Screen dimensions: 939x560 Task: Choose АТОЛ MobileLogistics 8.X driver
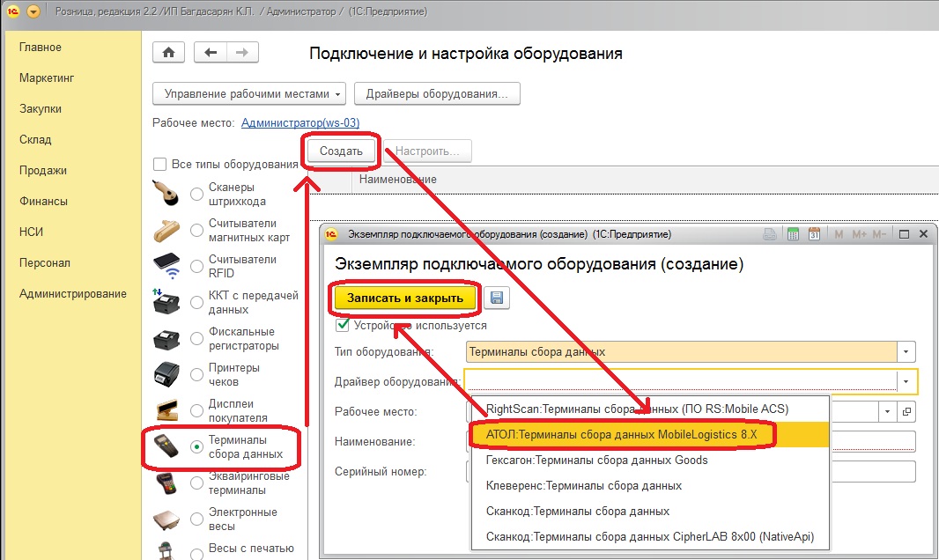[x=650, y=435]
